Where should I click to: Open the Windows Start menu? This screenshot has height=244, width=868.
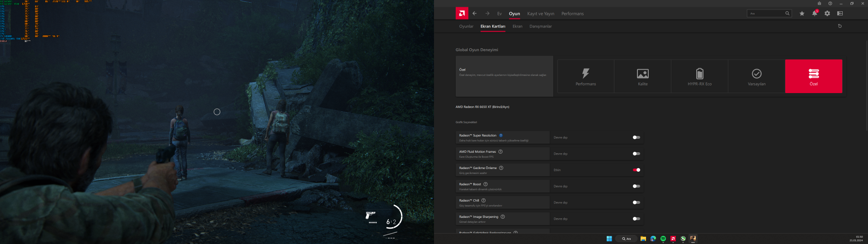pyautogui.click(x=609, y=239)
